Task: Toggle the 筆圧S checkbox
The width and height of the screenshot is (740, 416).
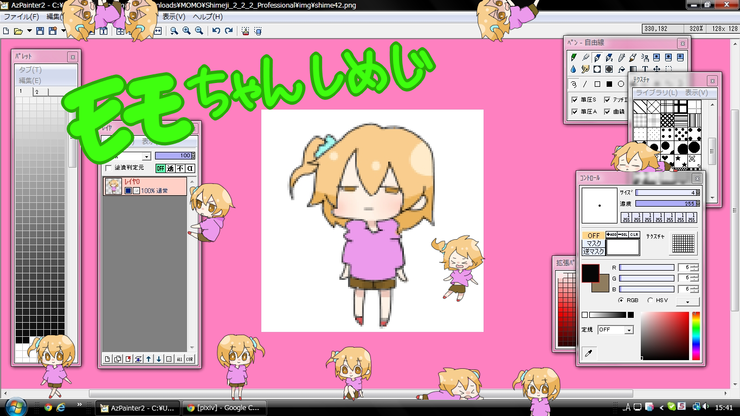Action: coord(574,100)
